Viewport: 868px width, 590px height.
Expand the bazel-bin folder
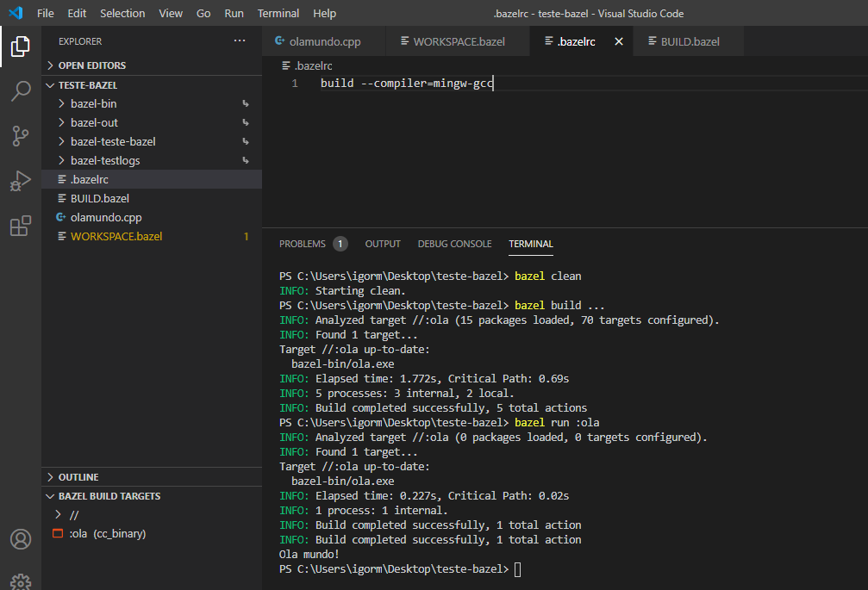click(93, 103)
